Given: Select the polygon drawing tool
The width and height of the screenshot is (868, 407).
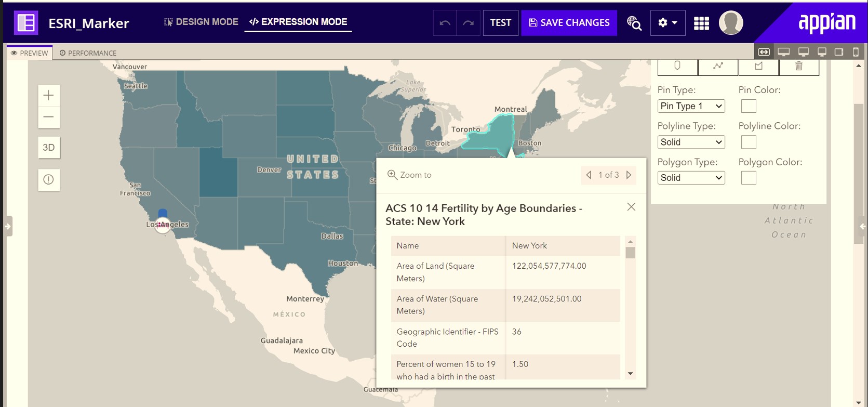Looking at the screenshot, I should click(758, 67).
